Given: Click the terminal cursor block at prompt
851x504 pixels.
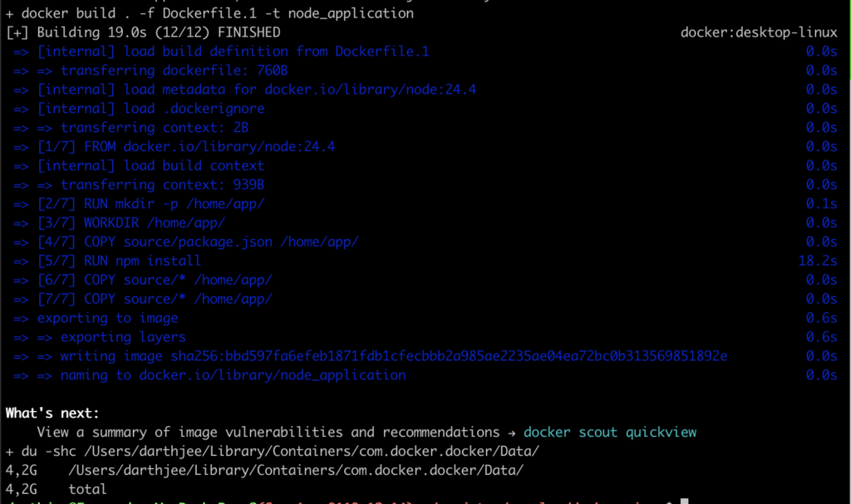Looking at the screenshot, I should (x=683, y=501).
